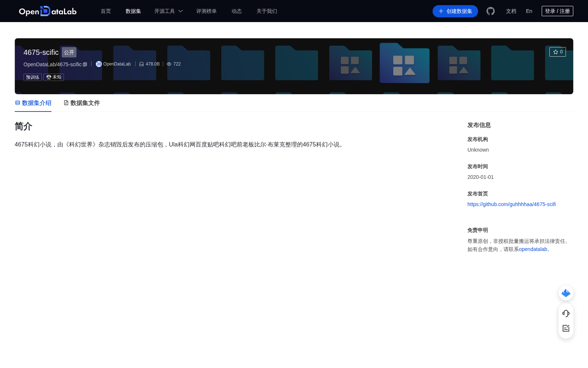Click the 免责申明 heading
The width and height of the screenshot is (588, 368).
point(478,230)
